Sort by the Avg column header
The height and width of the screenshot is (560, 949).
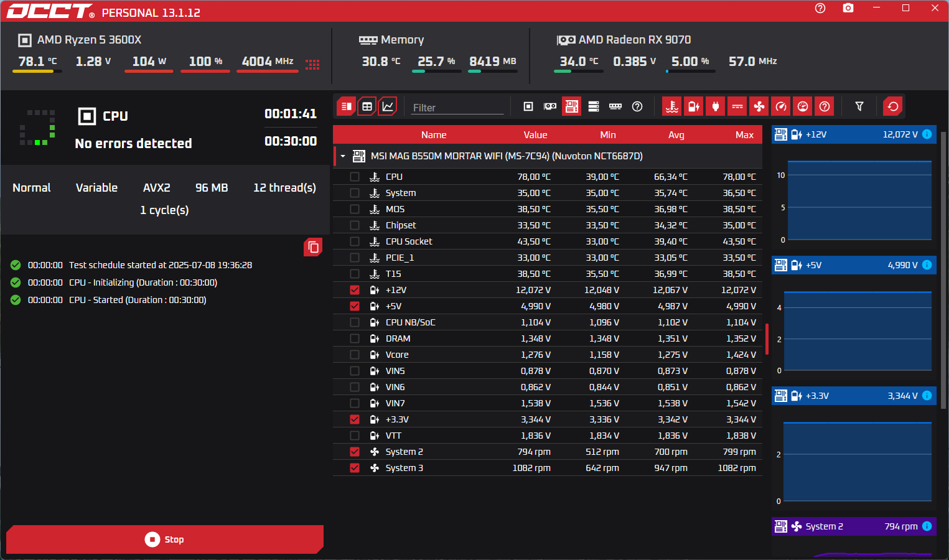(676, 135)
